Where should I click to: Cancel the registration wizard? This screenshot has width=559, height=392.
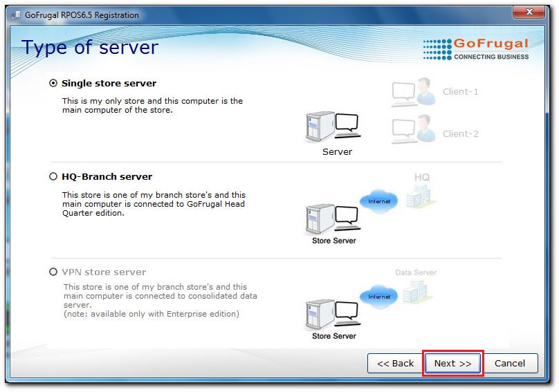pos(510,363)
